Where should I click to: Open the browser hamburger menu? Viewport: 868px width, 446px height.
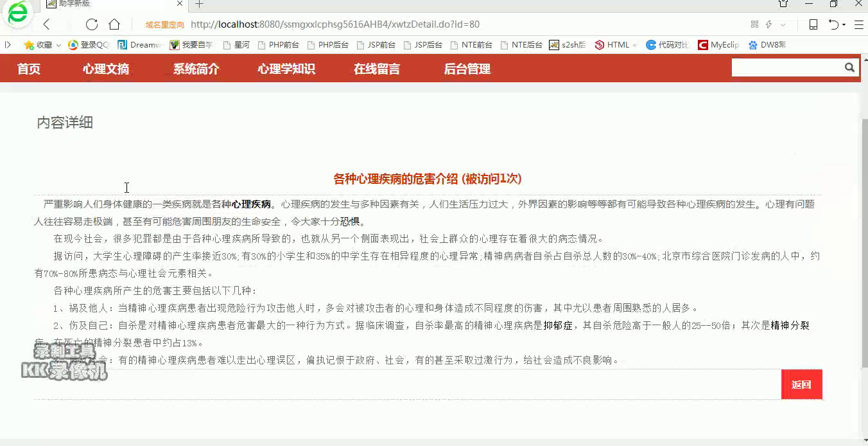(x=859, y=24)
